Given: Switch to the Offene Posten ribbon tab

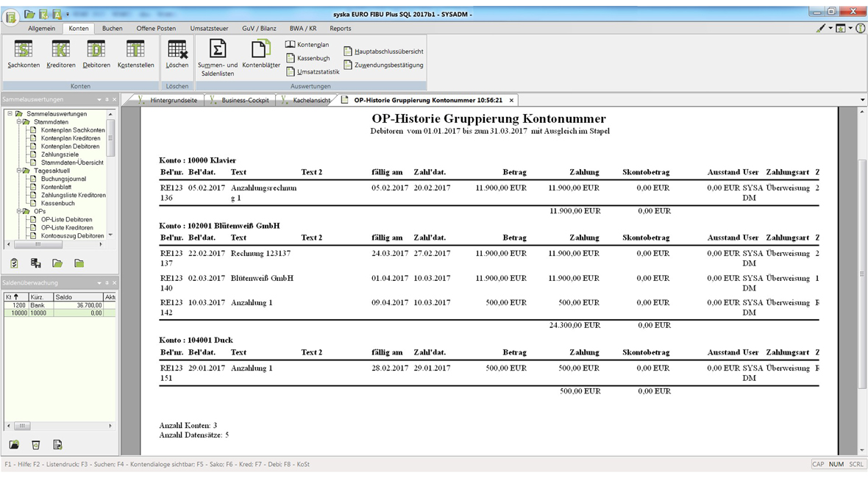Looking at the screenshot, I should (x=156, y=28).
